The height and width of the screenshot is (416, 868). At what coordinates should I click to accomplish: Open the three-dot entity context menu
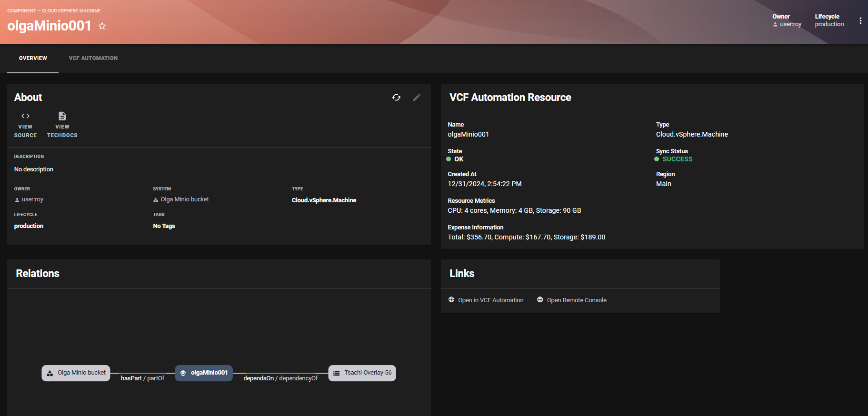click(x=860, y=20)
